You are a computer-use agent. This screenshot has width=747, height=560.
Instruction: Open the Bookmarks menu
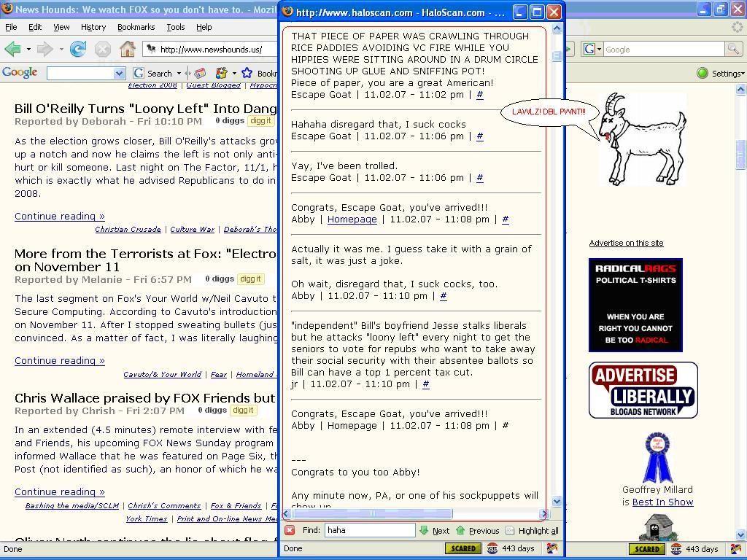click(x=136, y=26)
